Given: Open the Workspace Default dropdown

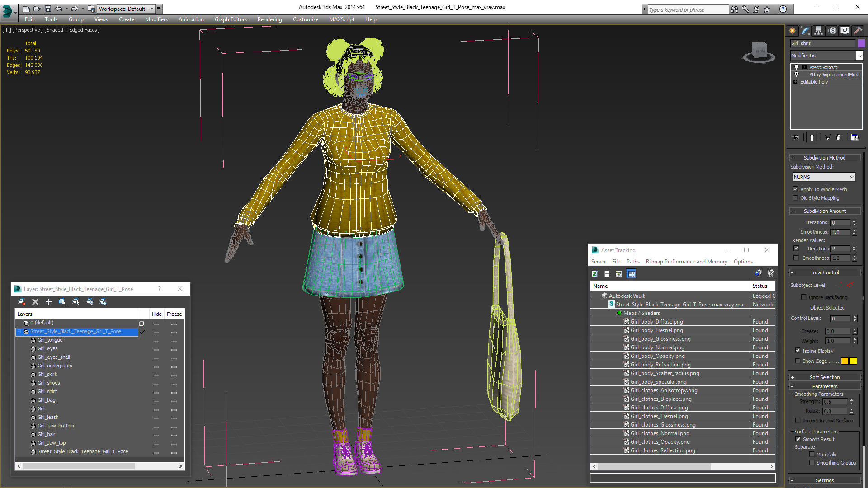Looking at the screenshot, I should click(x=127, y=9).
